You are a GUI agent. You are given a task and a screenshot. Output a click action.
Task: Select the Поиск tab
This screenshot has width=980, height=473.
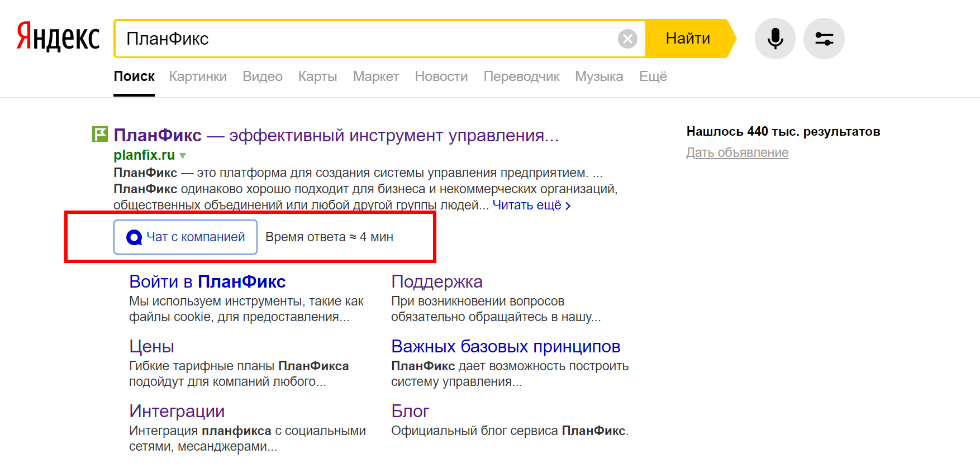click(134, 77)
